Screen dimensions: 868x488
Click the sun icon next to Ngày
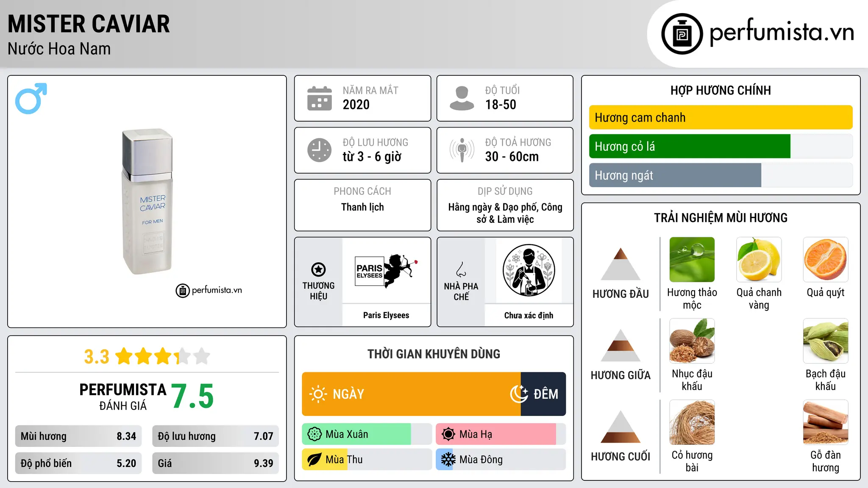pyautogui.click(x=318, y=394)
